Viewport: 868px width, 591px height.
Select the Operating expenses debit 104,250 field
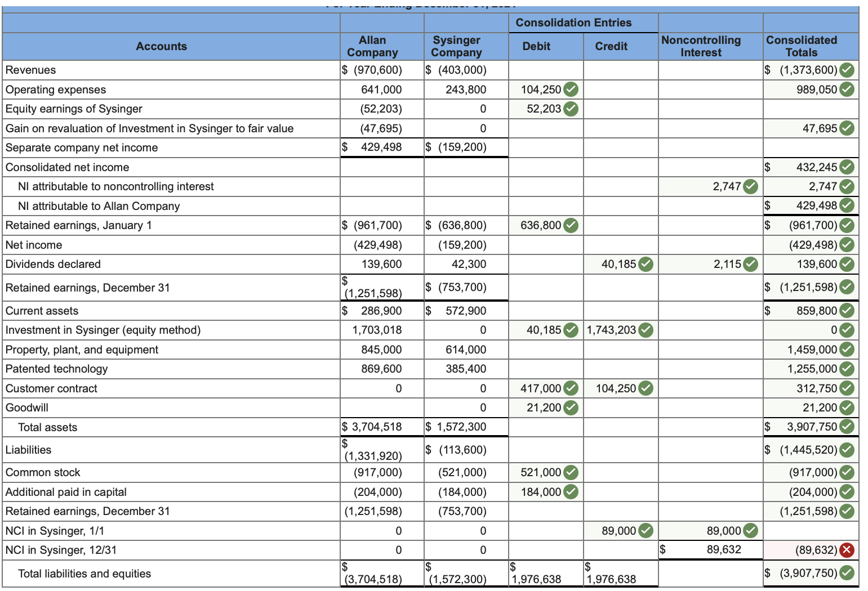(545, 89)
